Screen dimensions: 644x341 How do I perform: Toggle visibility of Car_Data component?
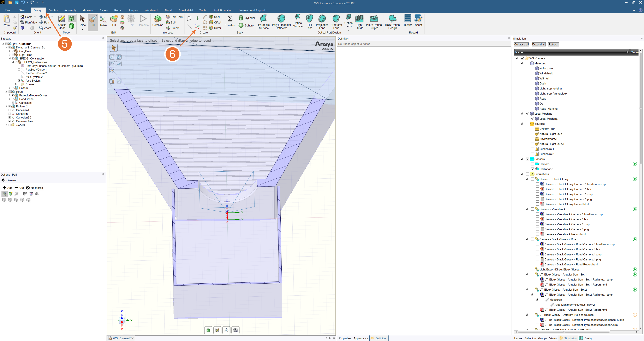13,51
